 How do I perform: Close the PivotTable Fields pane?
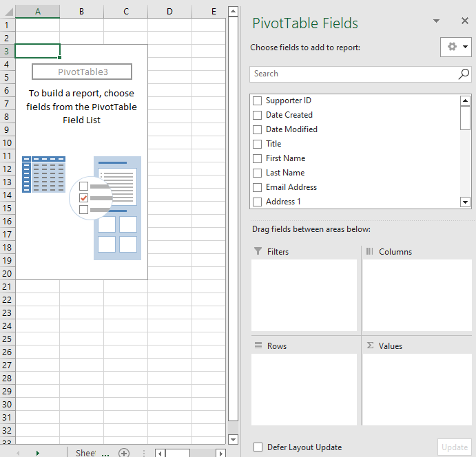465,22
